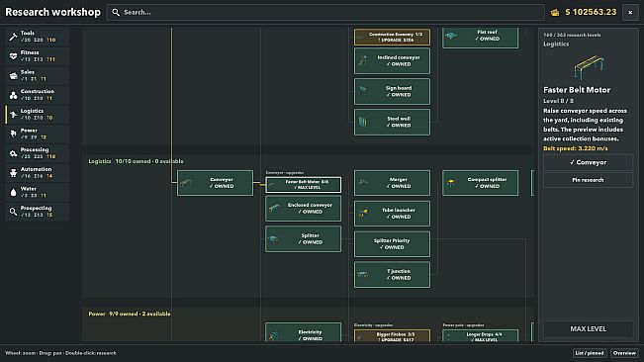The height and width of the screenshot is (362, 644).
Task: Click the Conveyor prerequisite button
Action: click(x=589, y=162)
